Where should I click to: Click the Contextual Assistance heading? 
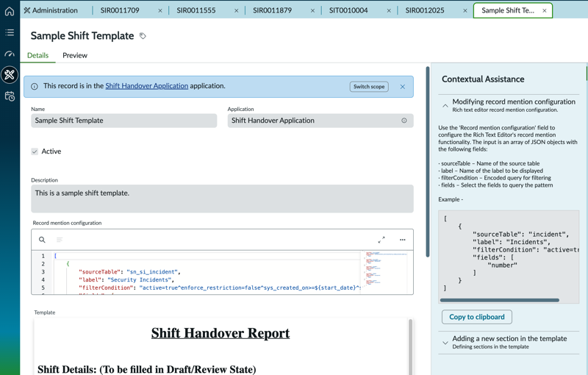tap(483, 79)
